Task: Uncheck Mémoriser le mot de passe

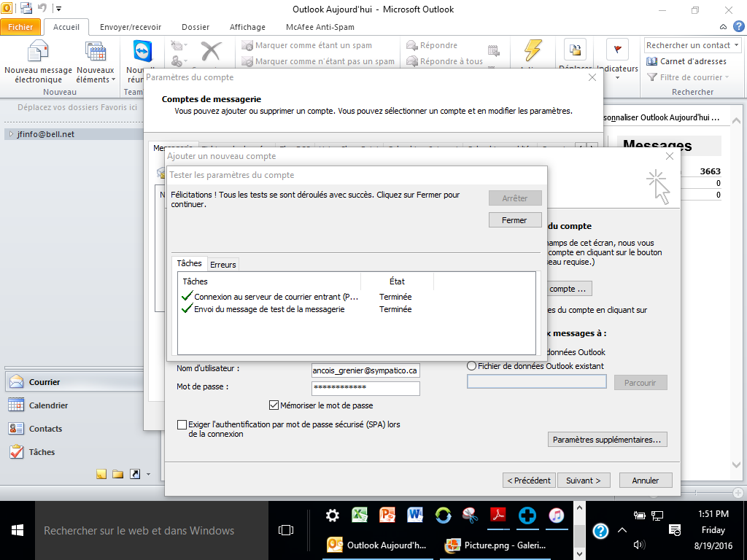Action: click(274, 405)
